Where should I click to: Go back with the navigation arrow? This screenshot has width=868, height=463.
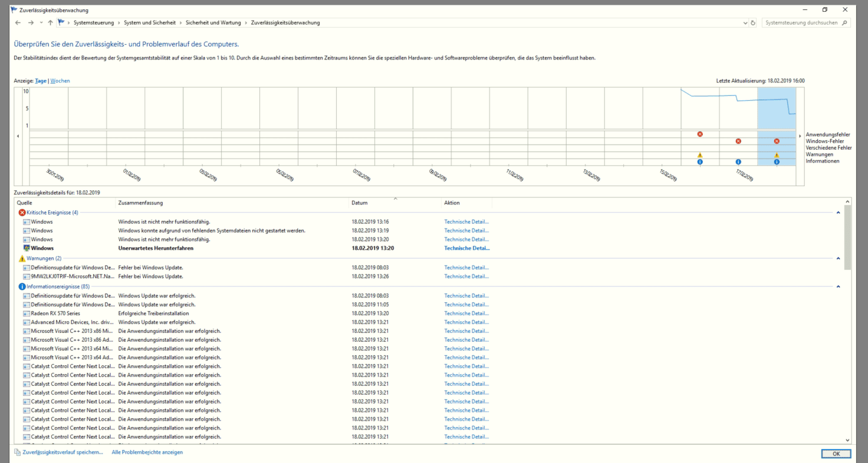[18, 23]
